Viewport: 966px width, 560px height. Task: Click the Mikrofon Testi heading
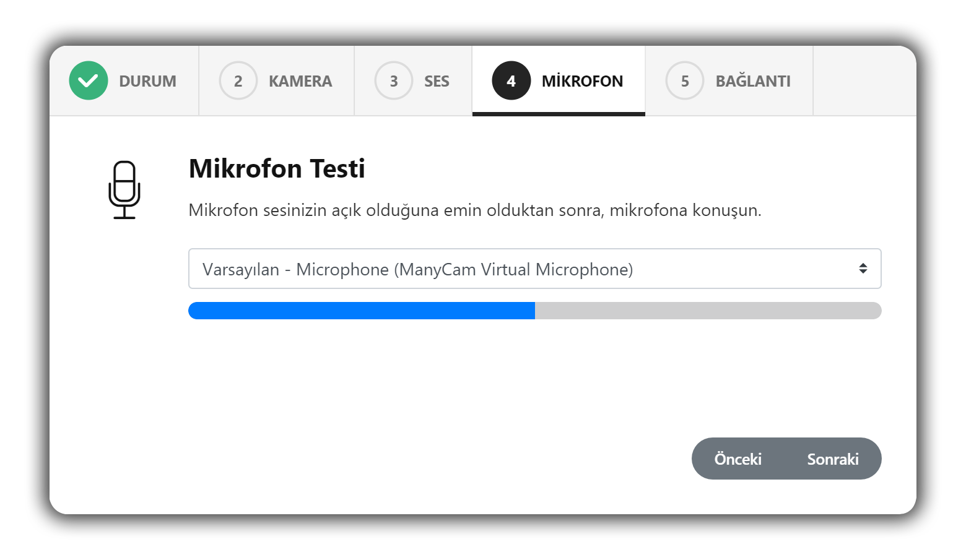click(277, 168)
